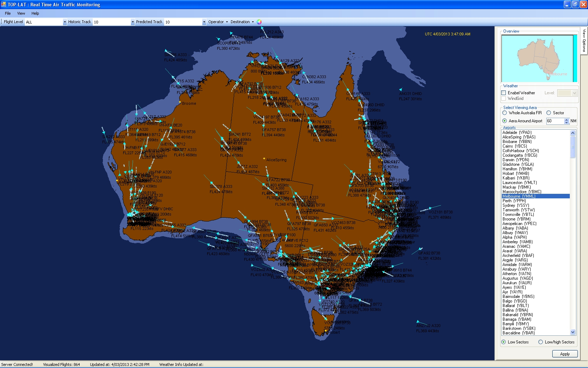Screen dimensions: 588x368
Task: Select the SIA213 A333 aircraft marker
Action: (x=104, y=133)
